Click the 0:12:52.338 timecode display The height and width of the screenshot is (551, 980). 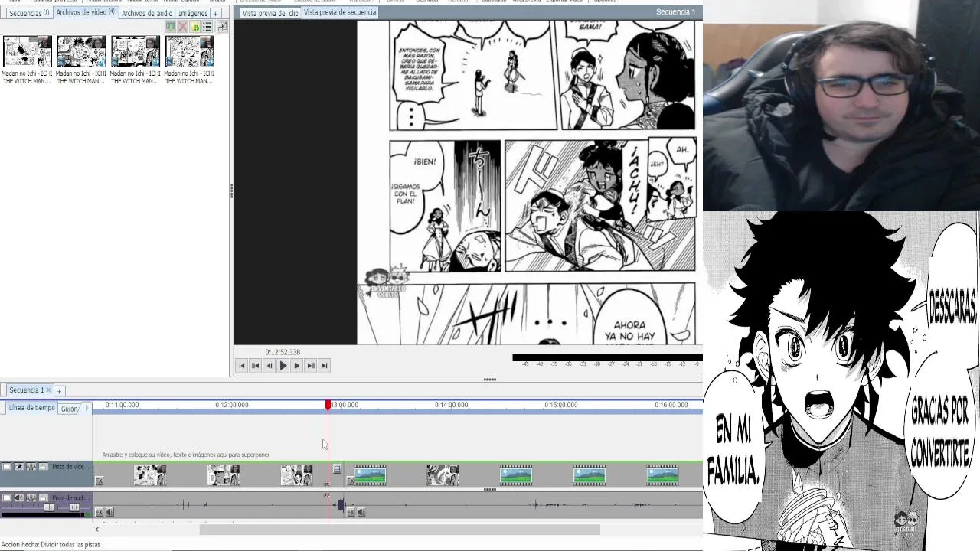pyautogui.click(x=283, y=352)
